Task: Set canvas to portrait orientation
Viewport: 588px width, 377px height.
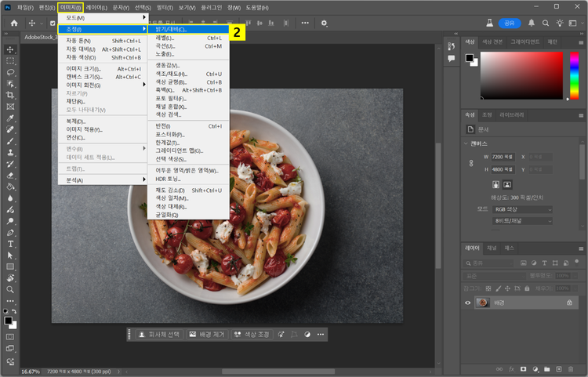Action: click(495, 184)
